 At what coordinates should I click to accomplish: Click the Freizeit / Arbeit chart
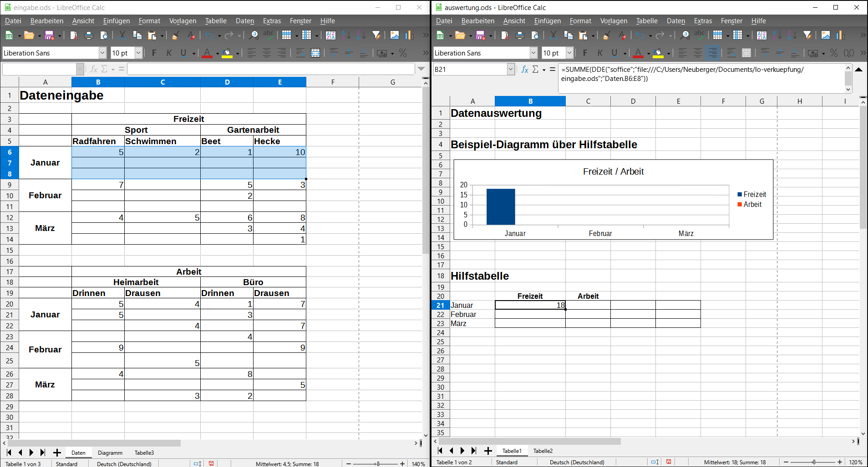pos(613,200)
